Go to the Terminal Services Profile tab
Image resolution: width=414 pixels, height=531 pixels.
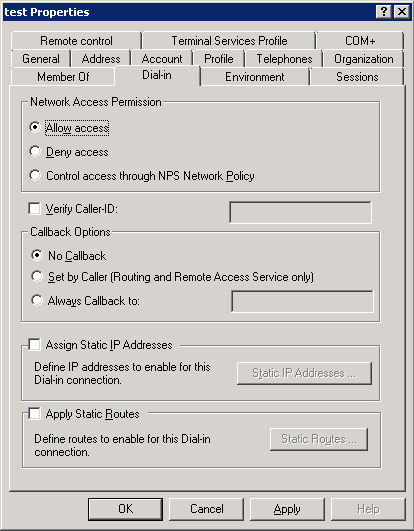click(x=229, y=41)
